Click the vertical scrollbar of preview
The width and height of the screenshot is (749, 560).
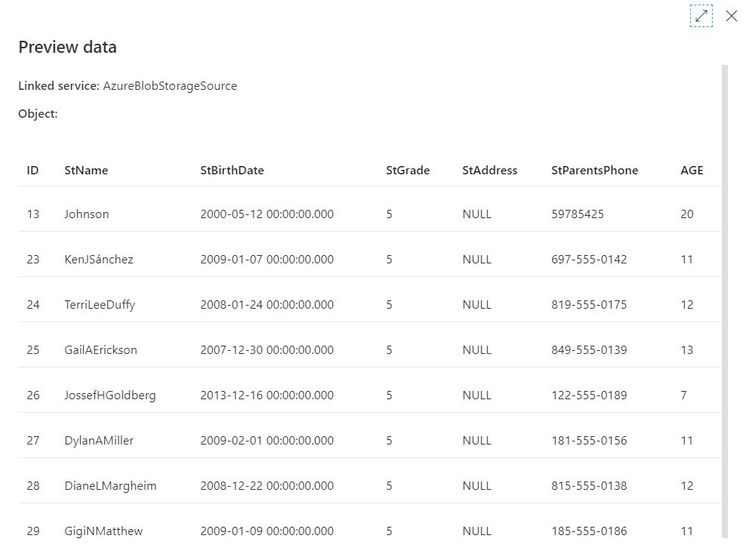[725, 302]
